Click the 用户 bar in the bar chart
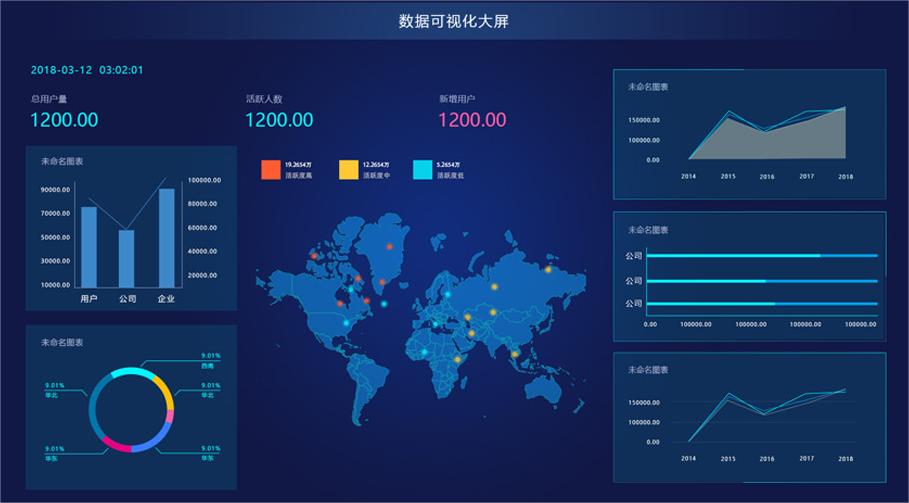The width and height of the screenshot is (909, 503). pos(89,246)
